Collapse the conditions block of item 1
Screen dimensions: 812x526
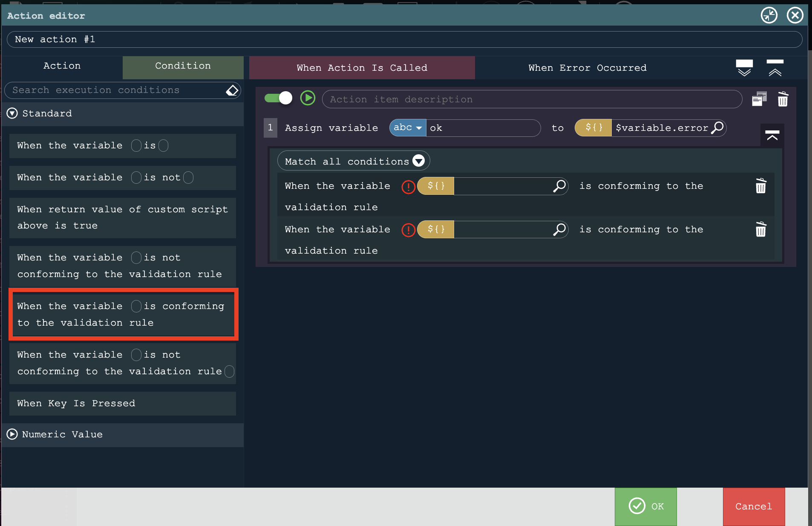tap(772, 136)
